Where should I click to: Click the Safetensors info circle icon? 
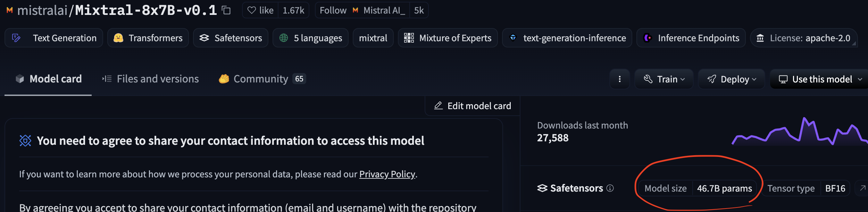pos(610,188)
